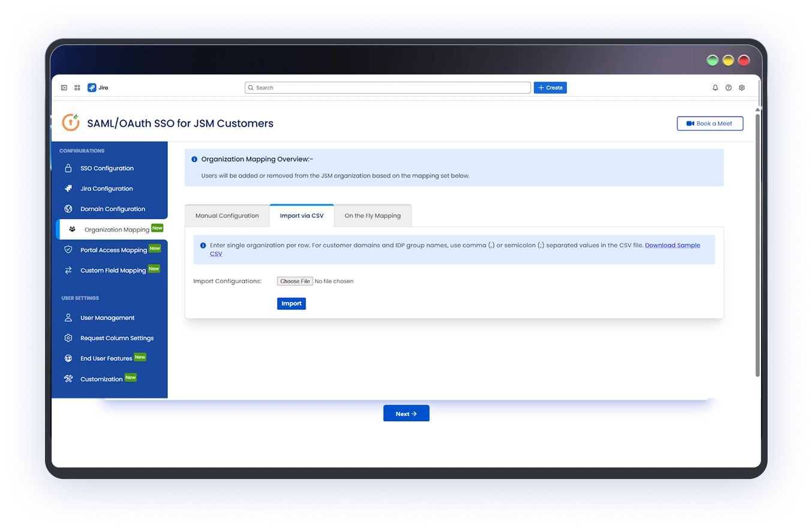
Task: Open Domain Configuration menu item
Action: [112, 209]
